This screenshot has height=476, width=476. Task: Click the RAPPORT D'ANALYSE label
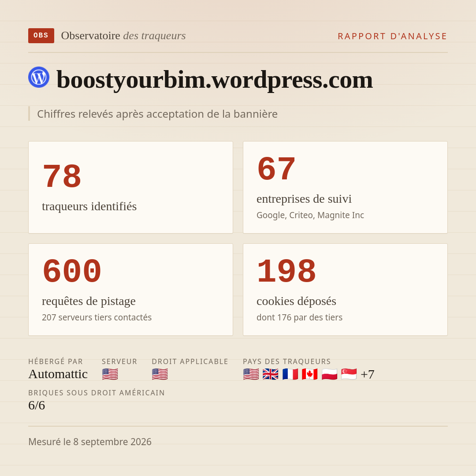pyautogui.click(x=393, y=36)
